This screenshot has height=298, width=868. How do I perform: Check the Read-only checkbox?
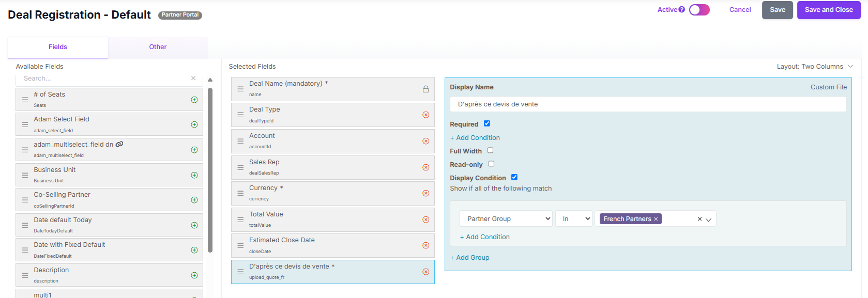pos(492,164)
